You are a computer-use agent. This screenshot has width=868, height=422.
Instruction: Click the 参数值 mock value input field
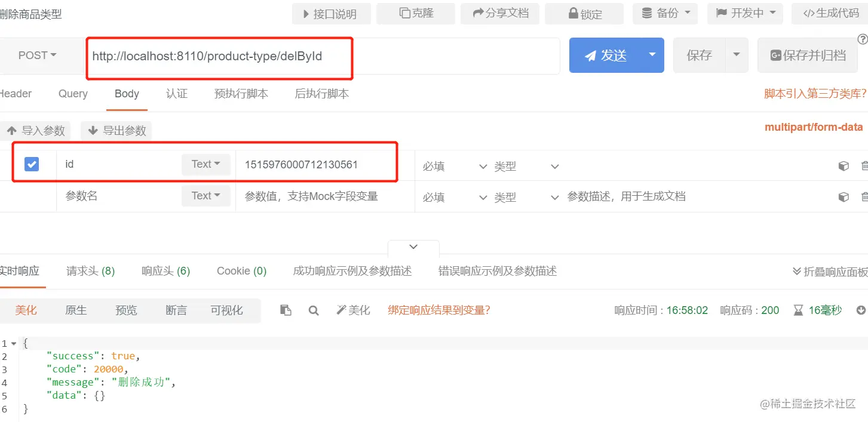coord(325,196)
